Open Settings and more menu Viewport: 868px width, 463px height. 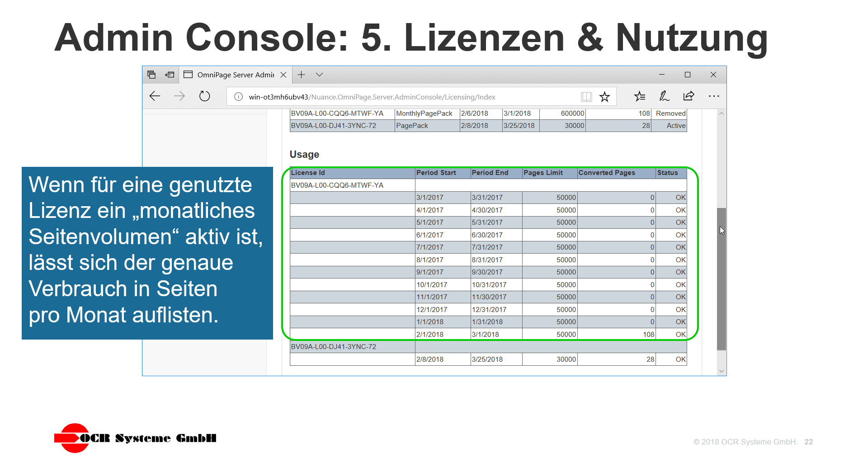tap(714, 96)
